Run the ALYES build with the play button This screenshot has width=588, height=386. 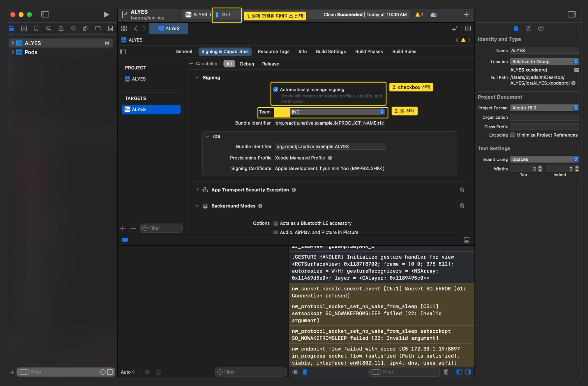pos(106,15)
